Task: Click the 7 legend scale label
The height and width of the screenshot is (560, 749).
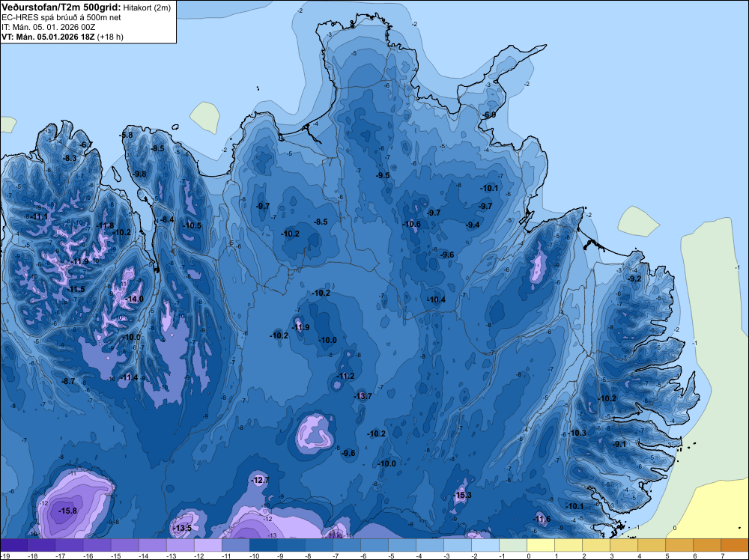Action: coord(723,556)
